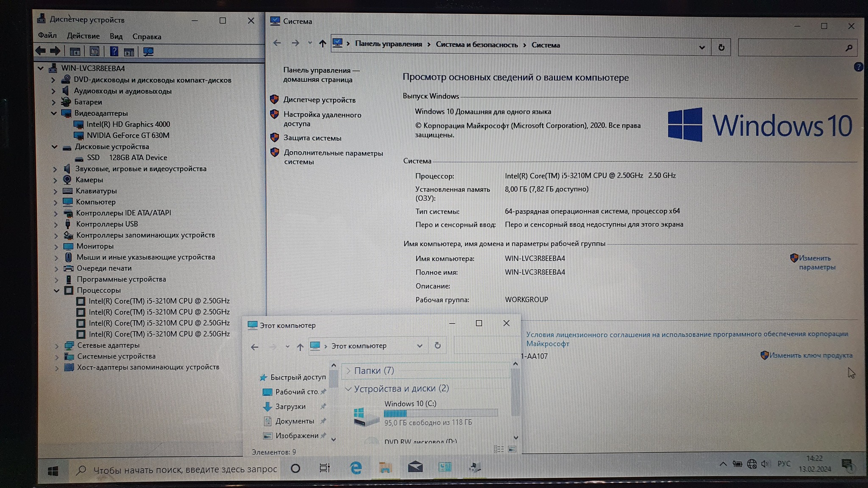Image resolution: width=868 pixels, height=488 pixels.
Task: Click the Task View taskbar icon
Action: tap(325, 468)
